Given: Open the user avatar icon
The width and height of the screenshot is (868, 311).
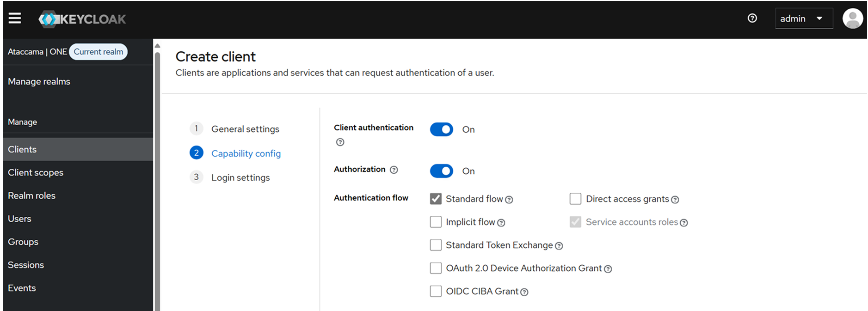Looking at the screenshot, I should pyautogui.click(x=852, y=19).
